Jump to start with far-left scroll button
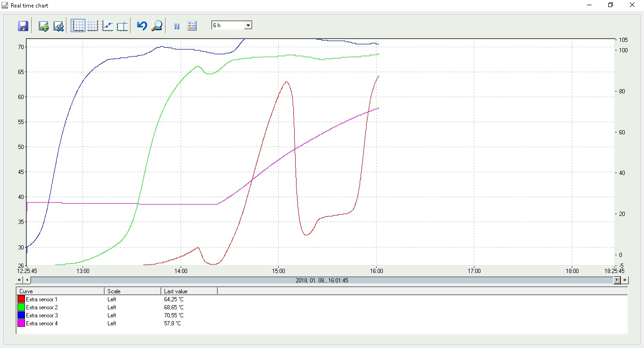The width and height of the screenshot is (644, 348). click(x=20, y=280)
